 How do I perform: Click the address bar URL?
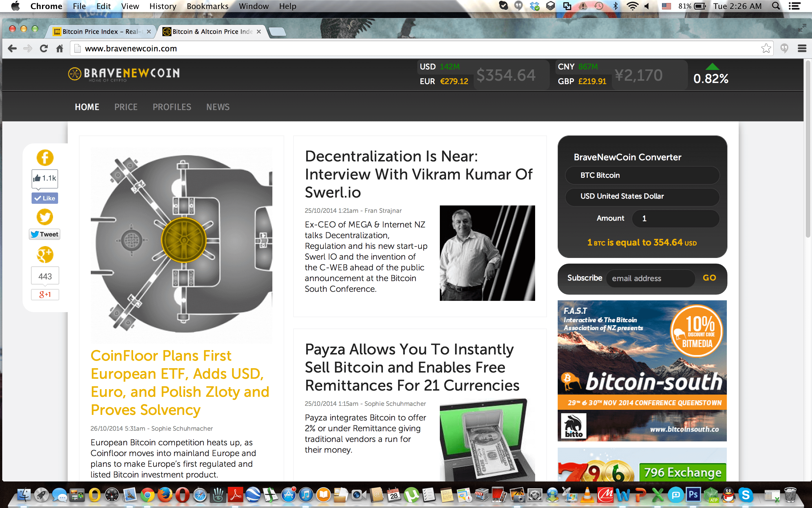click(x=131, y=48)
